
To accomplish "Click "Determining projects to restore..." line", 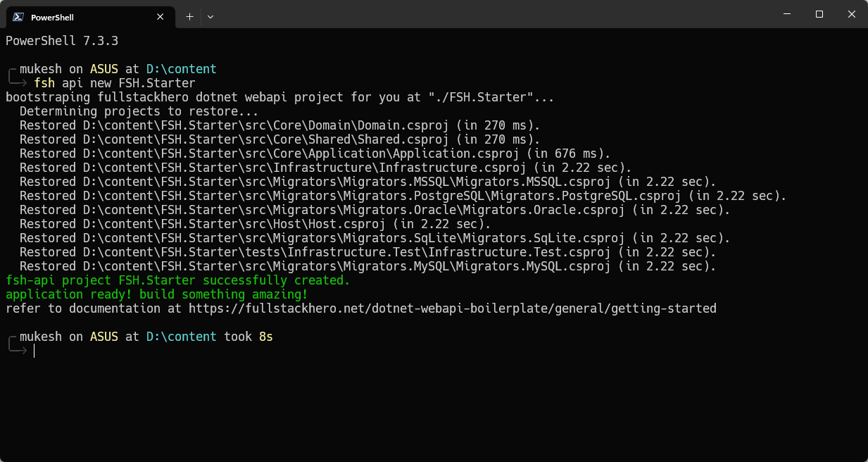I will coord(139,111).
